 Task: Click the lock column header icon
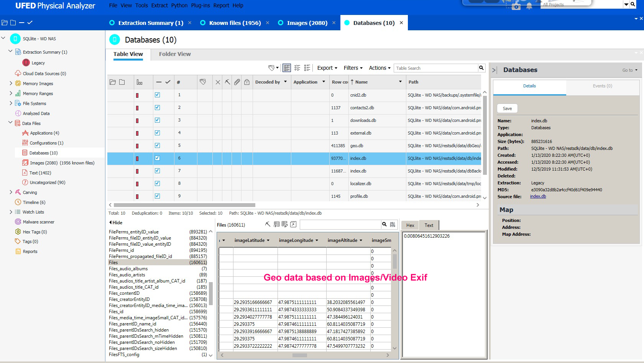[x=247, y=82]
